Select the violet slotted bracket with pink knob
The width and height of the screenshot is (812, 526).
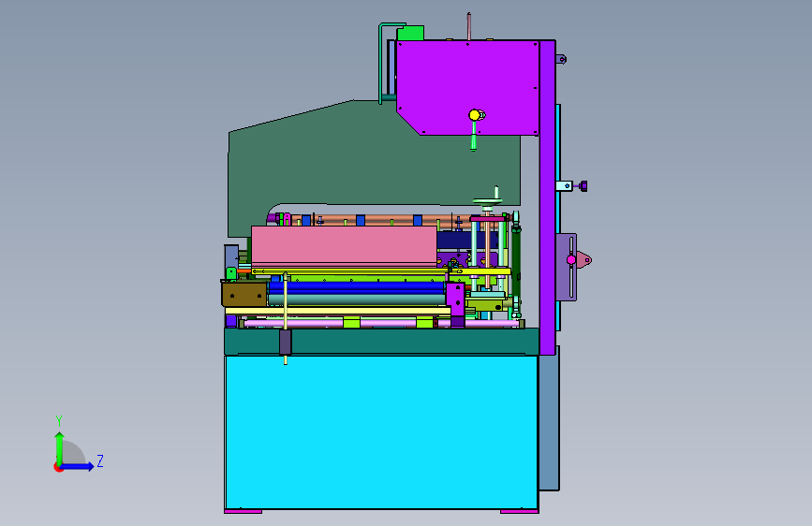coord(566,267)
